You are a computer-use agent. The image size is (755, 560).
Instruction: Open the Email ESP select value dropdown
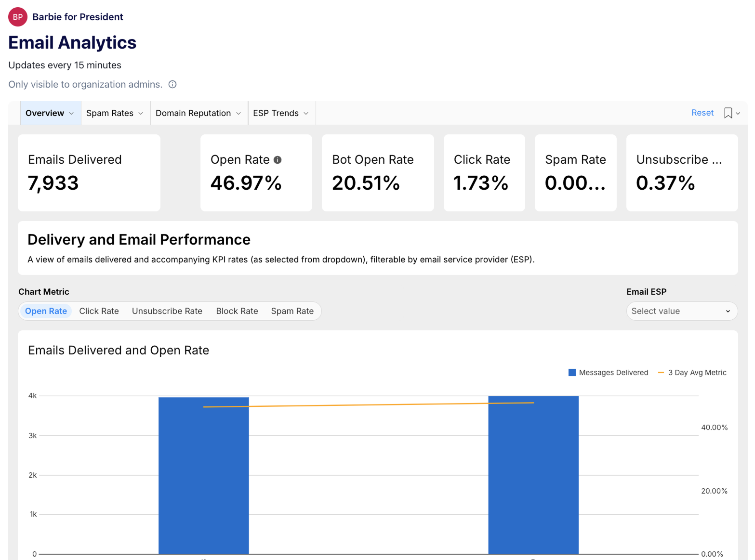tap(681, 311)
